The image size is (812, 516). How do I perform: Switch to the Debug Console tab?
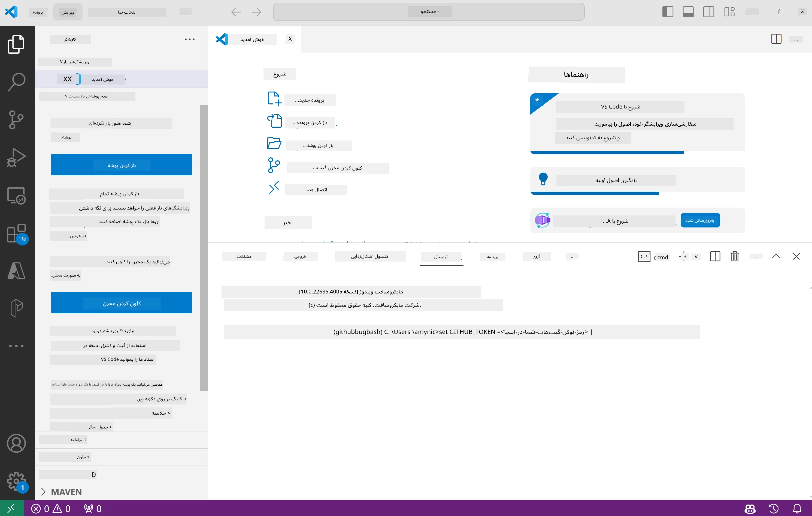tap(369, 256)
